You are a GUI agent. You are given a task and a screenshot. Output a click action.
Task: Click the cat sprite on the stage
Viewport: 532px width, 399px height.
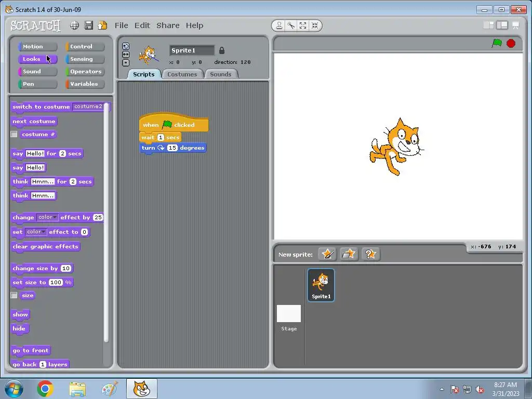(x=396, y=147)
